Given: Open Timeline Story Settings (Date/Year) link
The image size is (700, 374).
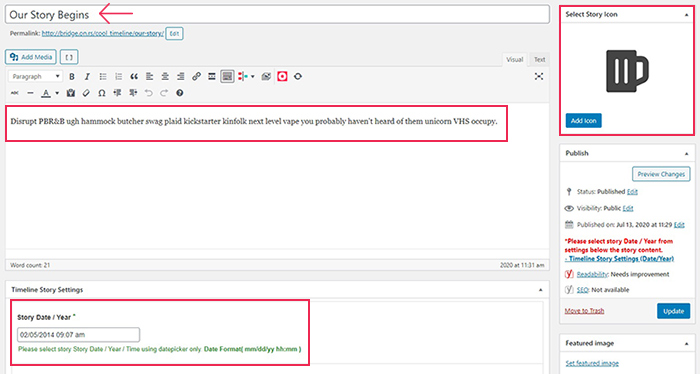Looking at the screenshot, I should pyautogui.click(x=619, y=259).
